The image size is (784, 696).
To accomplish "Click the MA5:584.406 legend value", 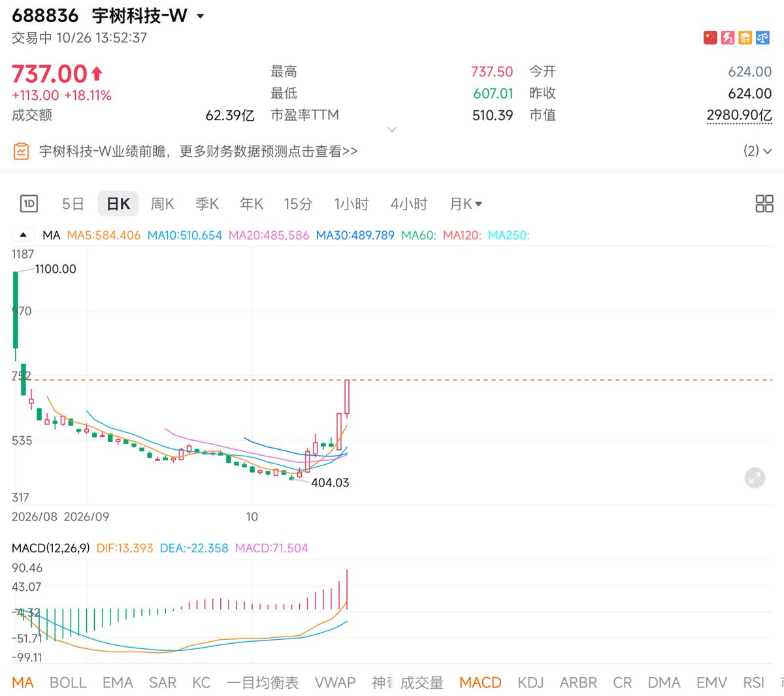I will click(x=104, y=235).
